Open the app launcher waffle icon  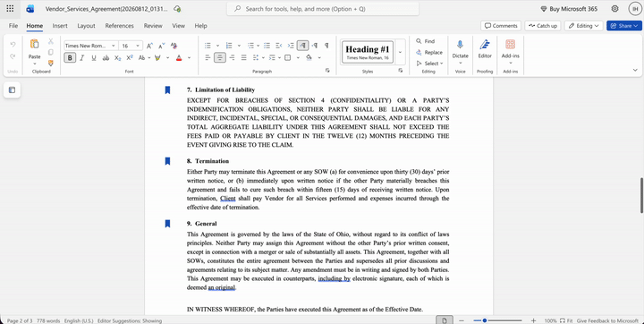(x=10, y=9)
